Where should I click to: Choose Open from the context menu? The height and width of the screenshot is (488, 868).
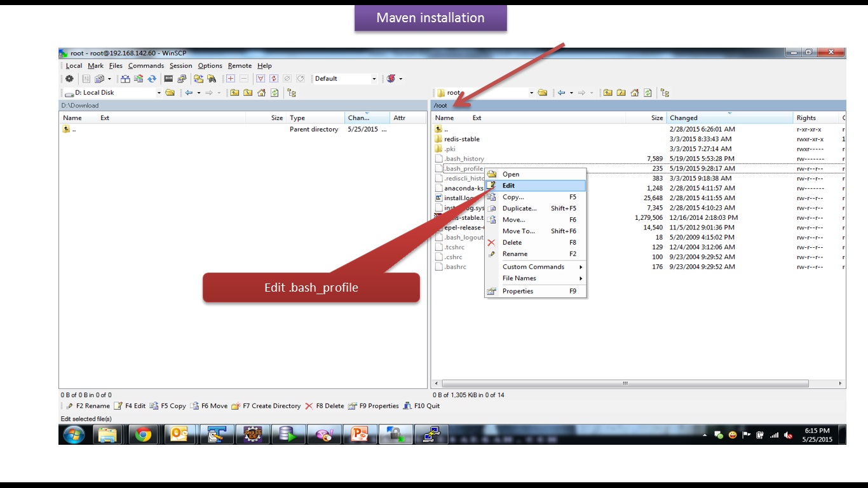[x=535, y=174]
